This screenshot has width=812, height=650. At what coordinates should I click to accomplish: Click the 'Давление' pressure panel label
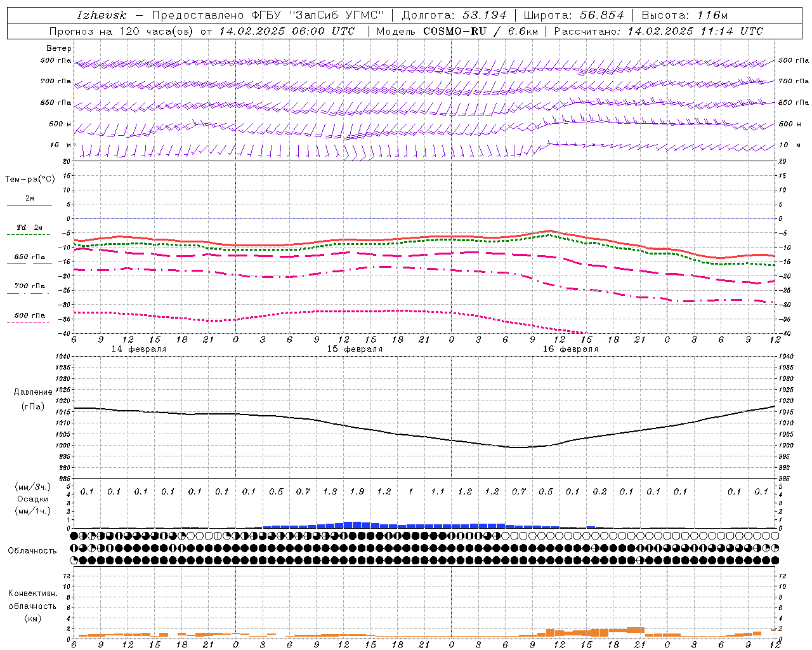33,392
